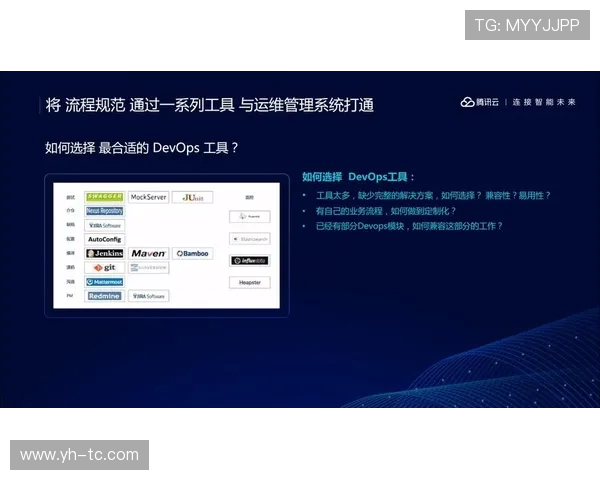
Task: Click the black InfluxData logo
Action: click(249, 261)
